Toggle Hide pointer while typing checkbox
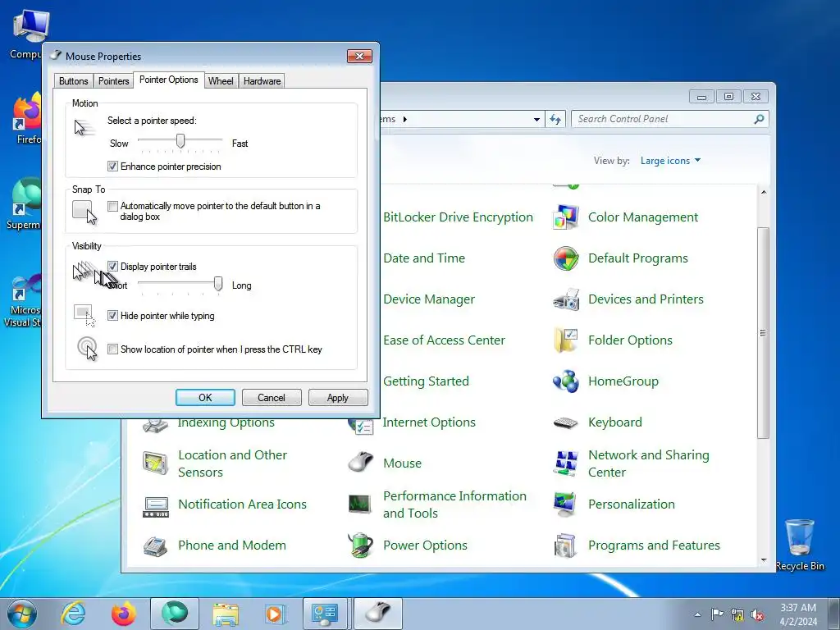Viewport: 840px width, 630px height. [x=112, y=316]
